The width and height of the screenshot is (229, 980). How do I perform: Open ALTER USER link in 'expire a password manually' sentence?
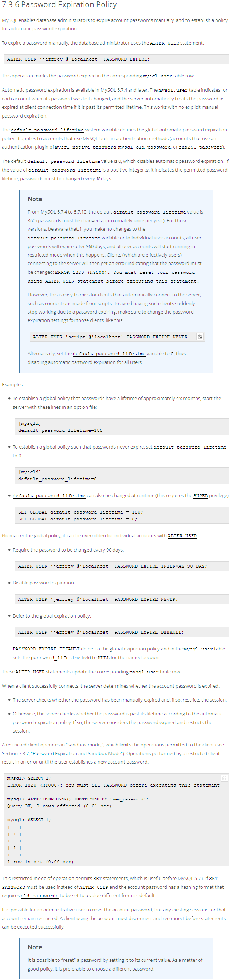pyautogui.click(x=165, y=43)
